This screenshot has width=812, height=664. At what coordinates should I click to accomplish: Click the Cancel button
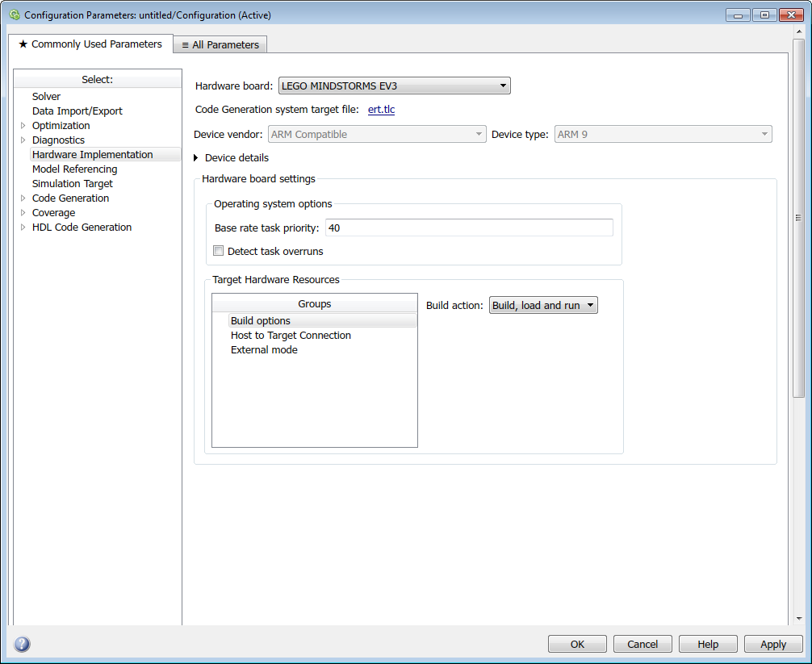pyautogui.click(x=642, y=644)
